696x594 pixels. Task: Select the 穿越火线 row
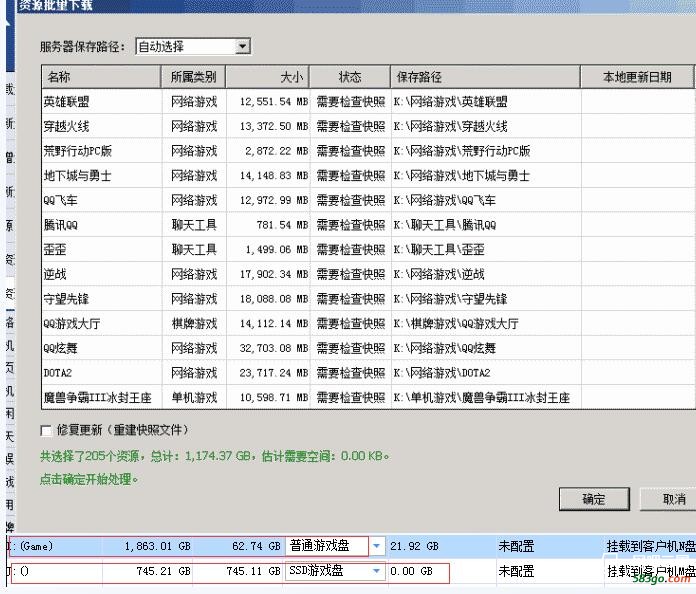click(x=368, y=127)
